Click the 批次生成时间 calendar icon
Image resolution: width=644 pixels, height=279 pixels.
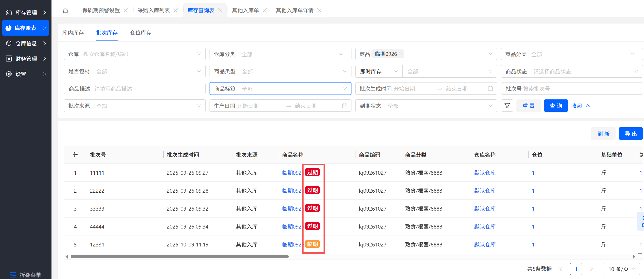click(x=490, y=89)
